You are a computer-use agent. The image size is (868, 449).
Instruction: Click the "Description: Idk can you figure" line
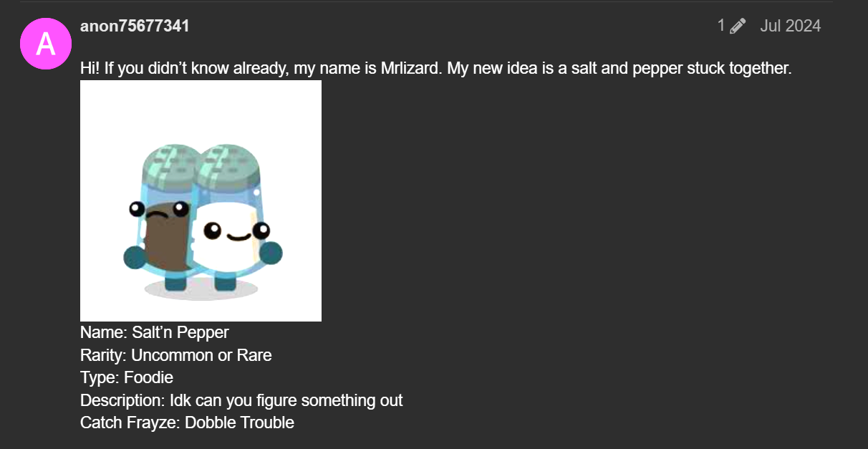tap(241, 400)
